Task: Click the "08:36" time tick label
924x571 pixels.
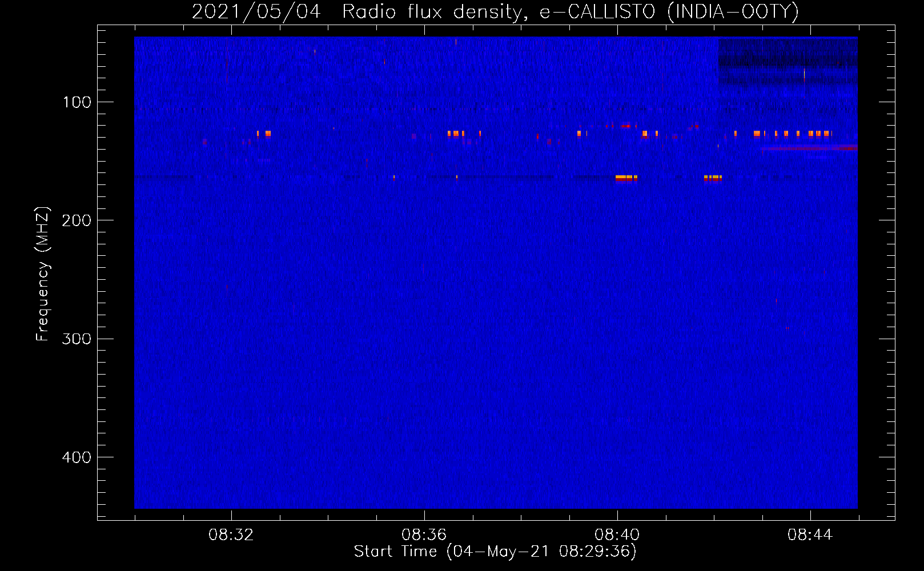Action: pyautogui.click(x=424, y=535)
